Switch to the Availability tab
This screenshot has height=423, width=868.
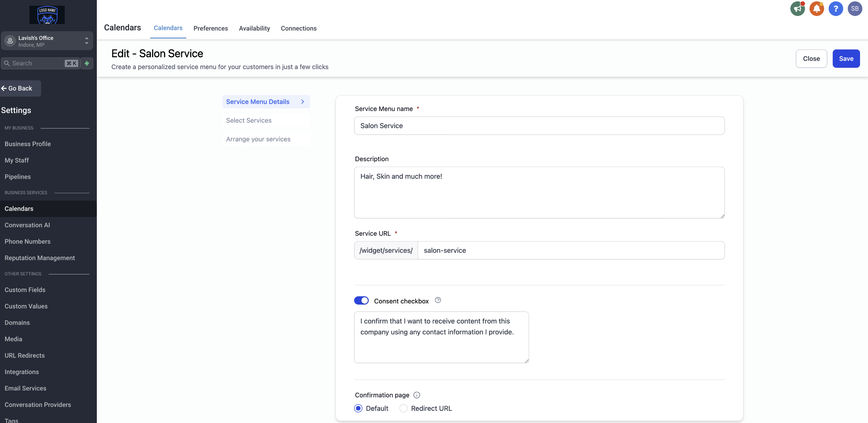click(x=254, y=28)
